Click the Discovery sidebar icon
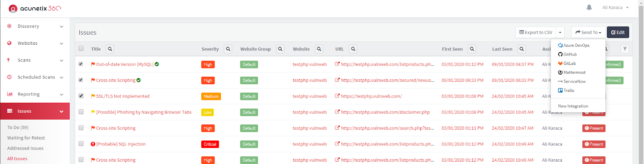This screenshot has height=164, width=644. pos(9,26)
